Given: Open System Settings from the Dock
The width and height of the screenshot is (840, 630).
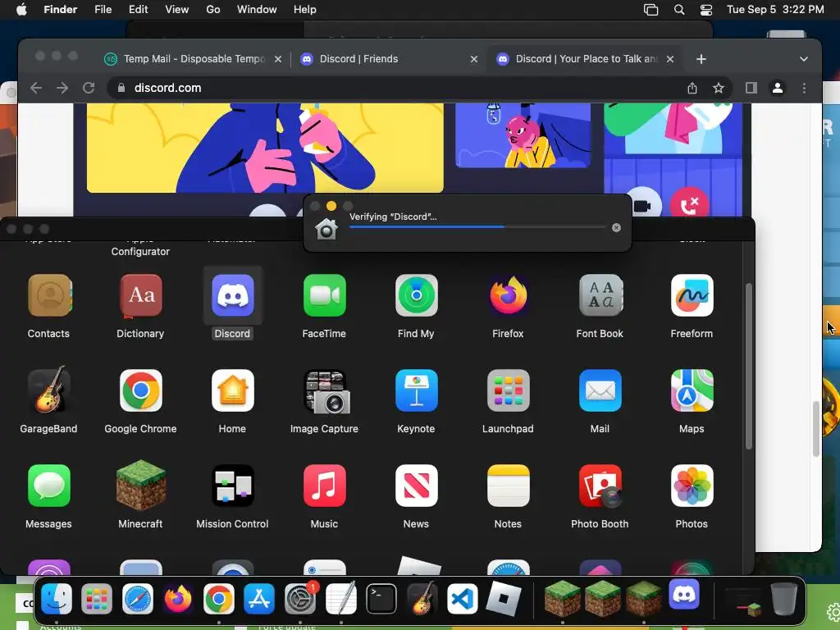Looking at the screenshot, I should point(300,598).
